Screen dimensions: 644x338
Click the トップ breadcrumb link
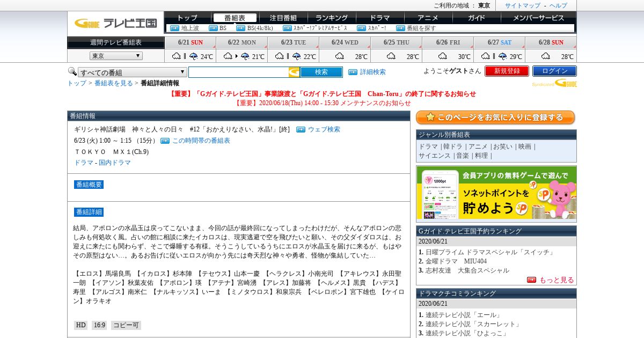77,83
